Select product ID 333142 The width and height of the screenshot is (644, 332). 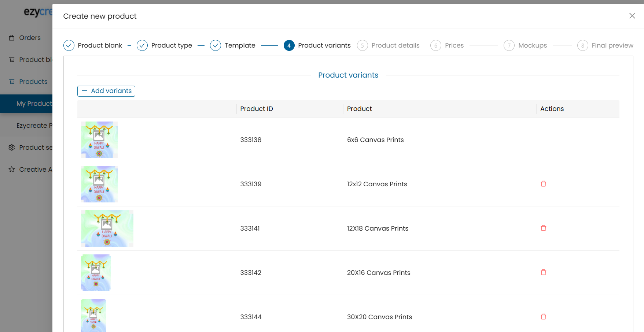(x=251, y=273)
